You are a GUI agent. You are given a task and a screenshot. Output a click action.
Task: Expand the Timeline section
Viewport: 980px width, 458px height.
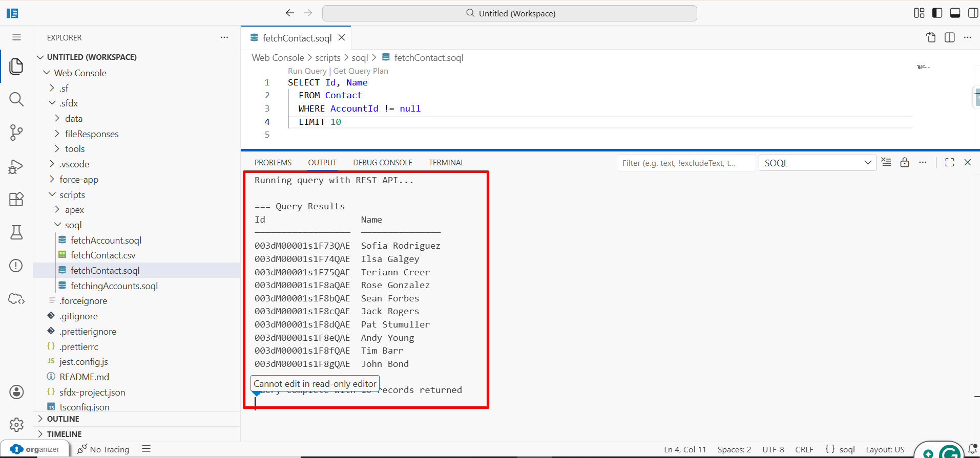[x=40, y=434]
